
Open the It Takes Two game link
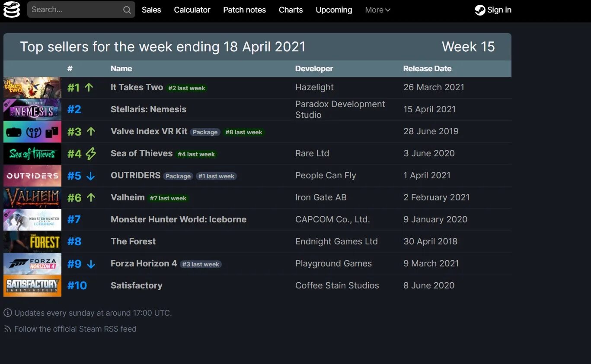(x=137, y=87)
